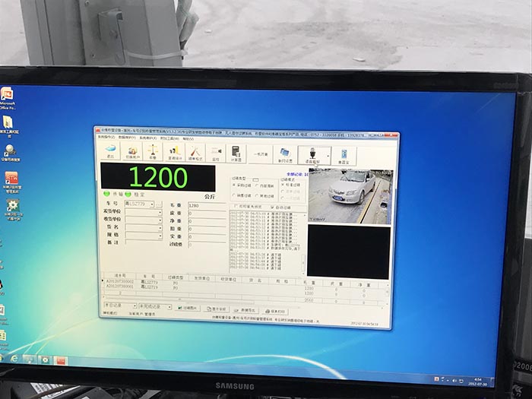
Task: Open the red weighing software desktop shortcut
Action: (11, 182)
